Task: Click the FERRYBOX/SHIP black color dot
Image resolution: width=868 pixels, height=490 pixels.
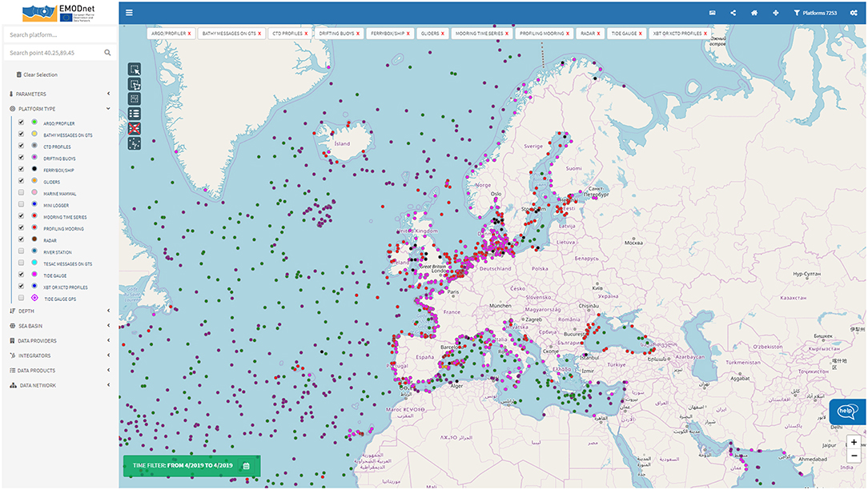Action: [x=34, y=169]
